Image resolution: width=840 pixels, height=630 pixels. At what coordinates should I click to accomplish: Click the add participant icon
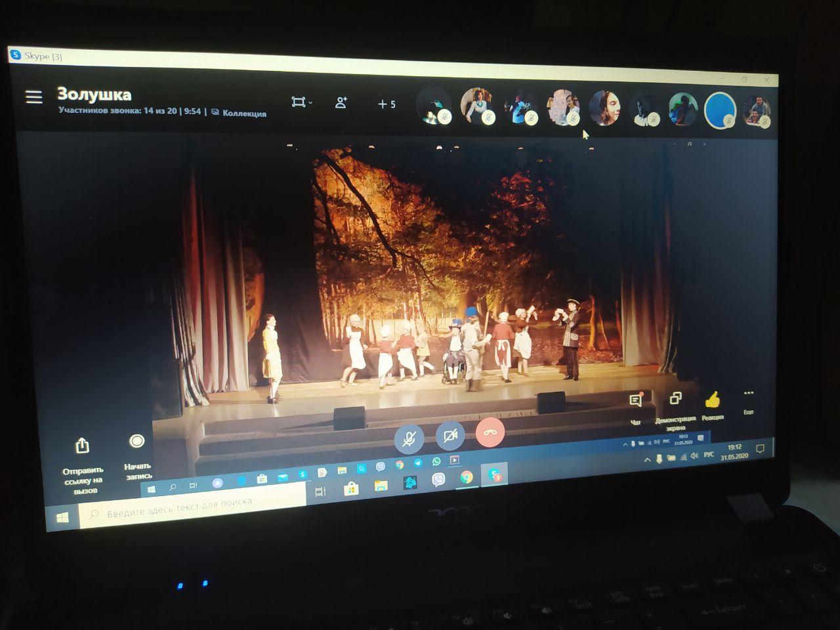point(341,103)
